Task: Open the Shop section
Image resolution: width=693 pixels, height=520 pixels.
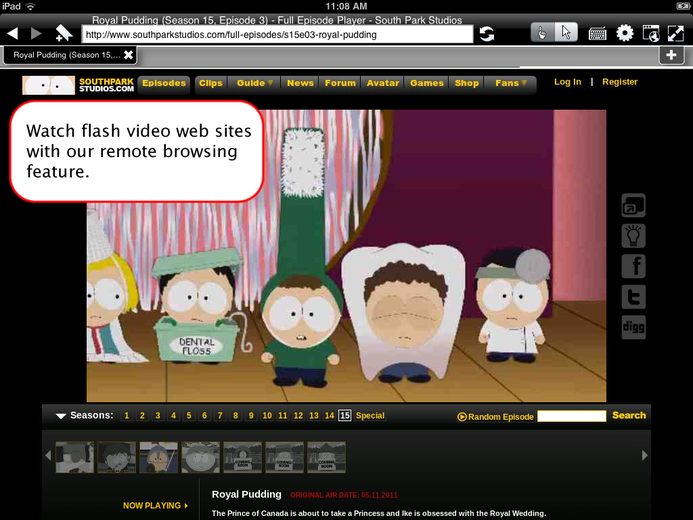Action: 467,84
